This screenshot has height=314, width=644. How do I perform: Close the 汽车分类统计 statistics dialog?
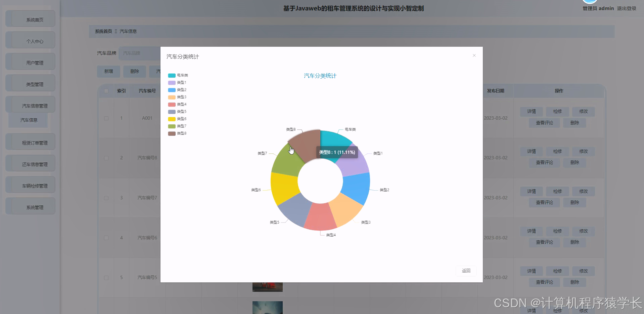coord(474,55)
